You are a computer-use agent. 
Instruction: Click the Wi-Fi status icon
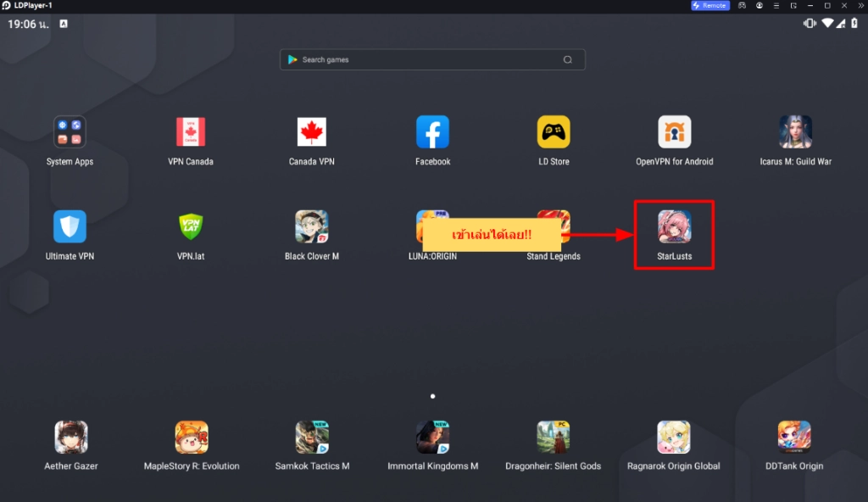(x=827, y=23)
